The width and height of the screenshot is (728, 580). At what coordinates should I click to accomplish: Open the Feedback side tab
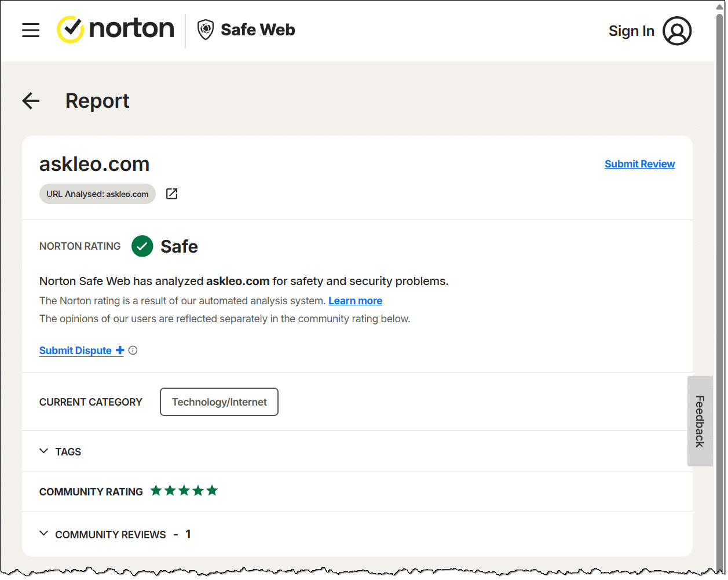[x=700, y=421]
